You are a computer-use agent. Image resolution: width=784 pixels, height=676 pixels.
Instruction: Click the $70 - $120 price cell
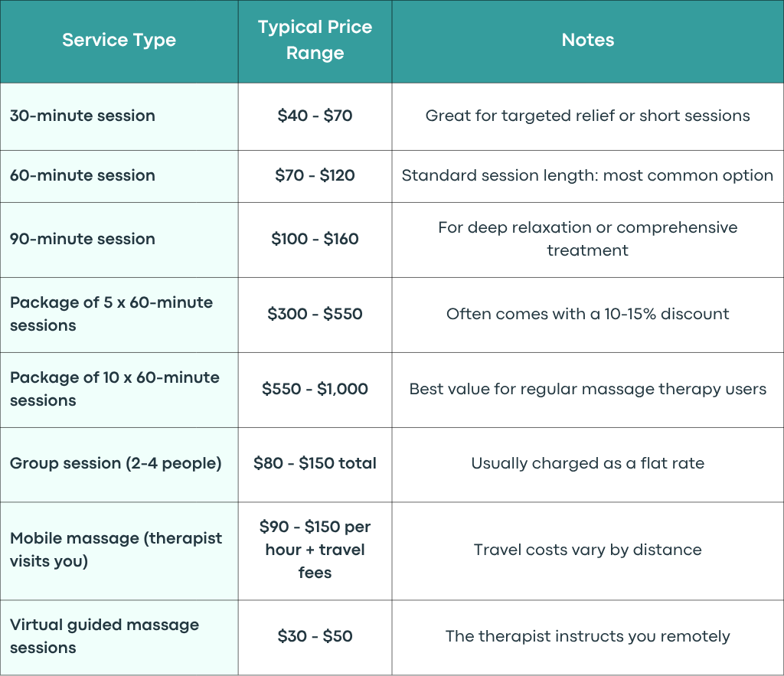coord(315,175)
